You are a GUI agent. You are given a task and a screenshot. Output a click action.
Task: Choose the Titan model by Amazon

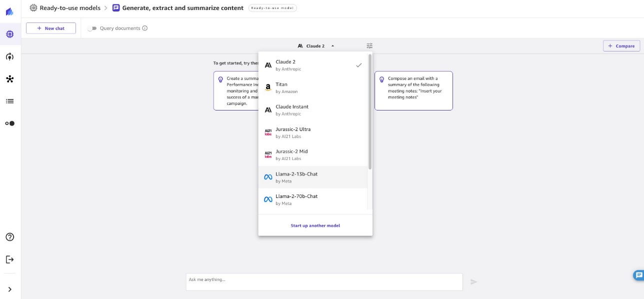[x=313, y=87]
